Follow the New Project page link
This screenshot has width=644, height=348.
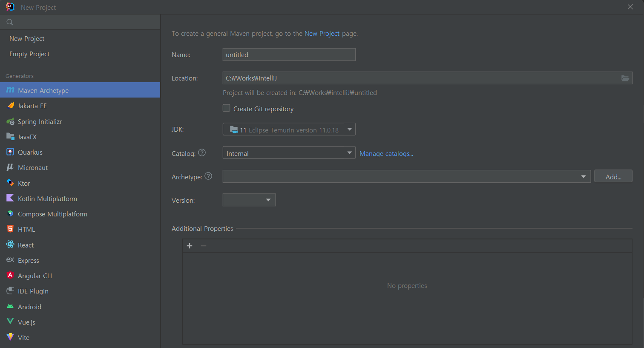322,33
